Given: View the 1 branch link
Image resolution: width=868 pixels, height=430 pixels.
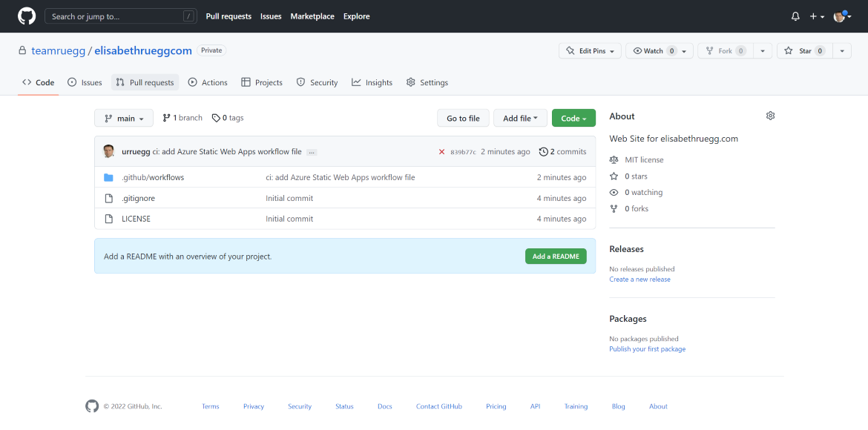Looking at the screenshot, I should [182, 118].
